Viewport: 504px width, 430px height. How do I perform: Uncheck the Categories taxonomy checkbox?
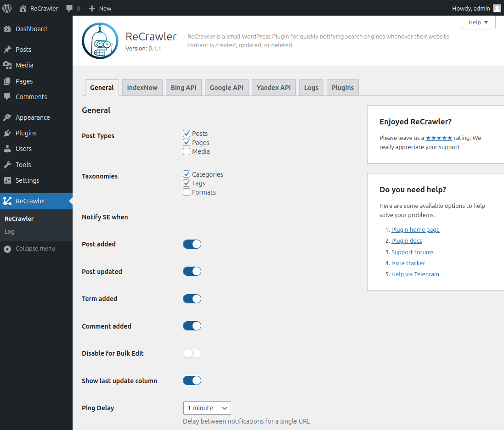[187, 174]
